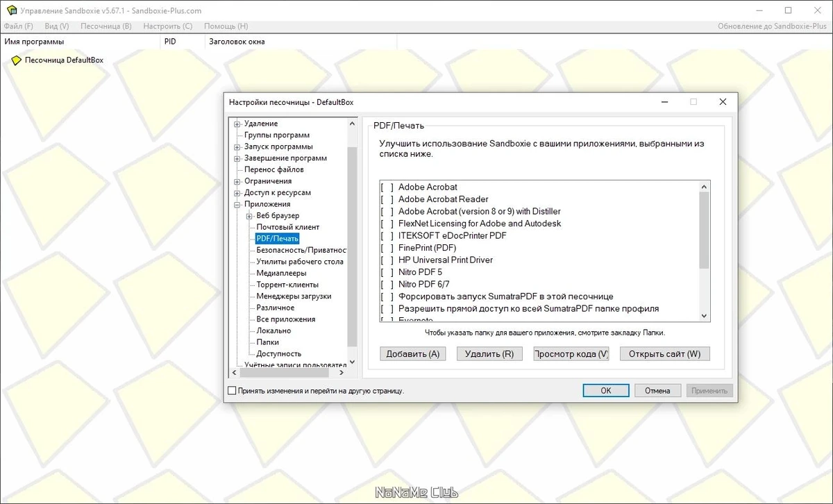Select Торрент-клиенты tree item
Image resolution: width=833 pixels, height=504 pixels.
pyautogui.click(x=287, y=285)
